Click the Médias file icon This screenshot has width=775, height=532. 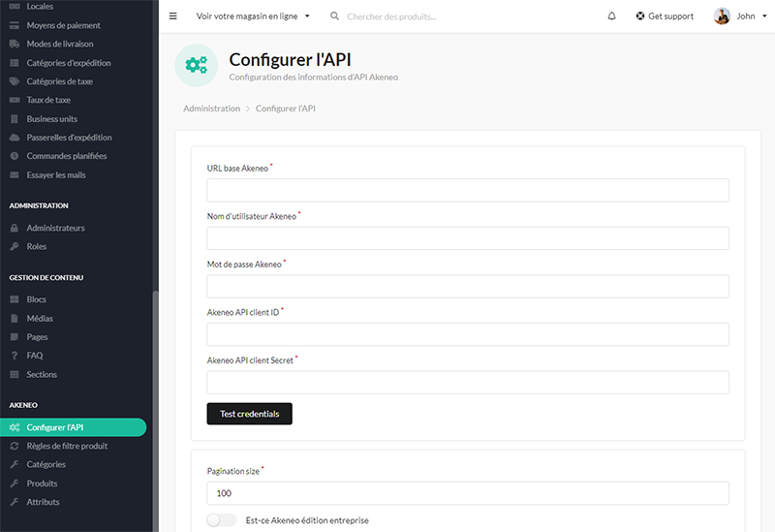point(15,319)
